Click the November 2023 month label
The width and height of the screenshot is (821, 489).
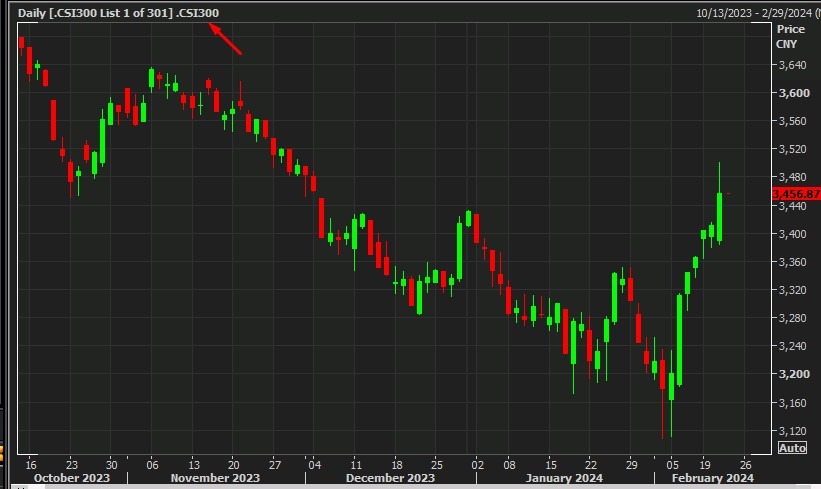point(215,478)
